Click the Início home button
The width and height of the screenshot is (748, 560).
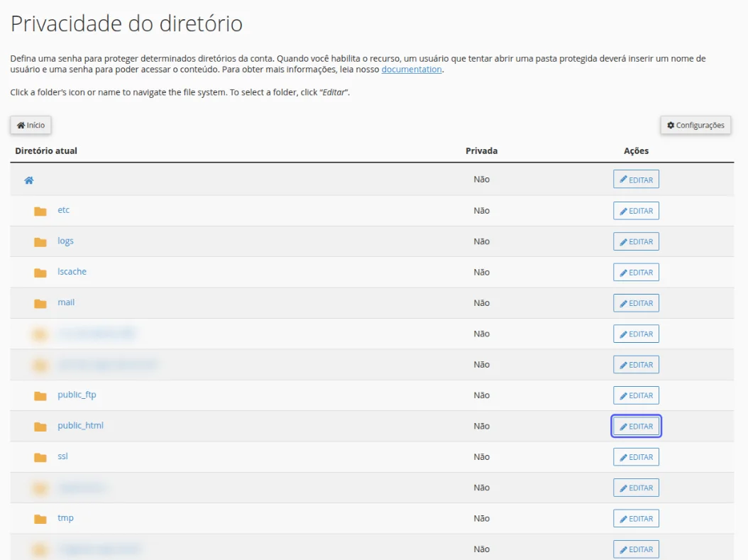tap(31, 125)
